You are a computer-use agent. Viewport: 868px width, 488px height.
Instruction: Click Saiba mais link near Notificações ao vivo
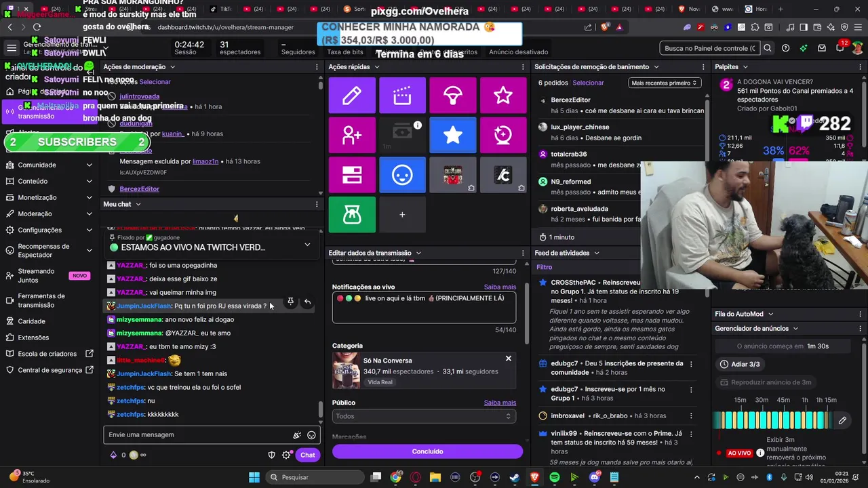click(x=500, y=287)
